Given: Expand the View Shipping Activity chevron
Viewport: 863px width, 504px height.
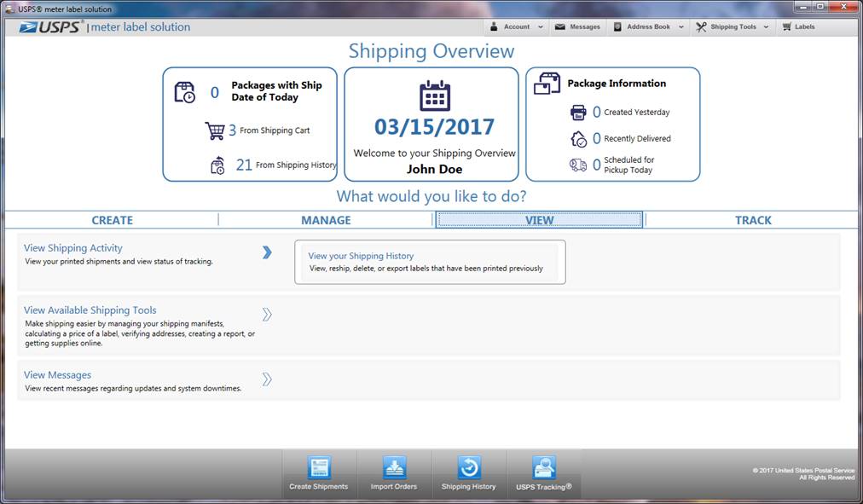Looking at the screenshot, I should click(267, 252).
